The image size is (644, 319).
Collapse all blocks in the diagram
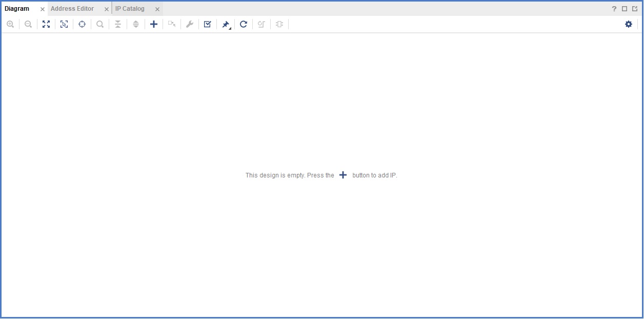[118, 24]
